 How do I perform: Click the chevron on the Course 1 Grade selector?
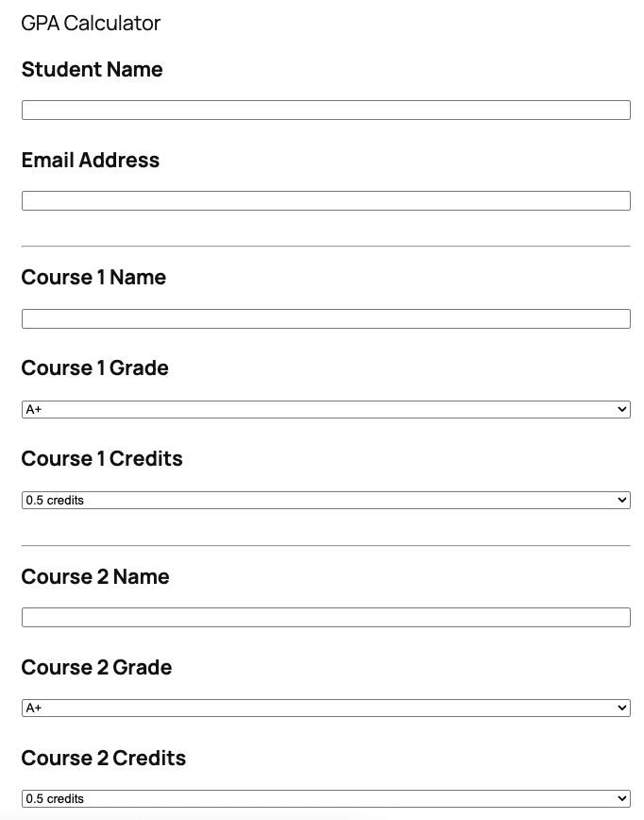coord(621,408)
